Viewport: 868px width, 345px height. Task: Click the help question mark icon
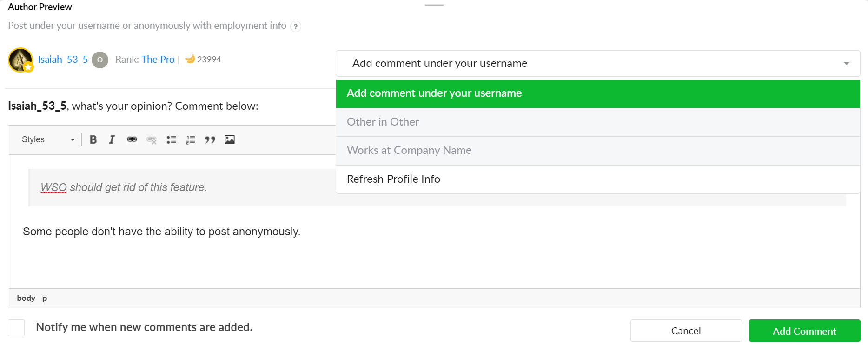tap(296, 27)
